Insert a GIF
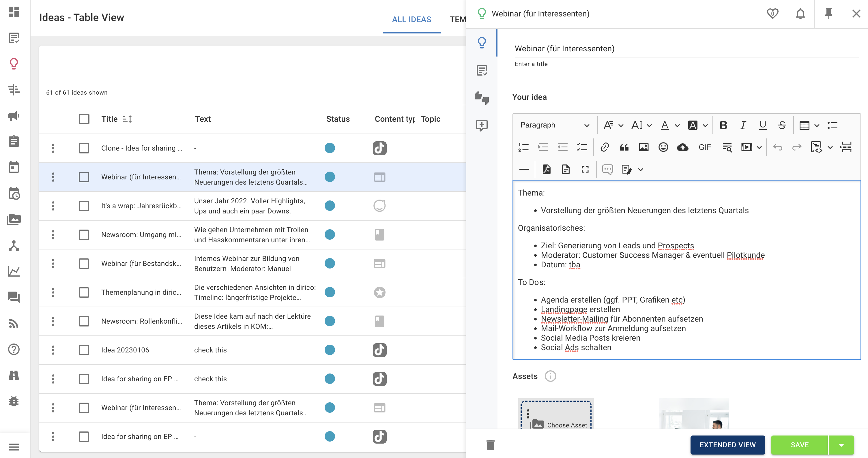Screen dimensions: 868x458 click(x=705, y=147)
